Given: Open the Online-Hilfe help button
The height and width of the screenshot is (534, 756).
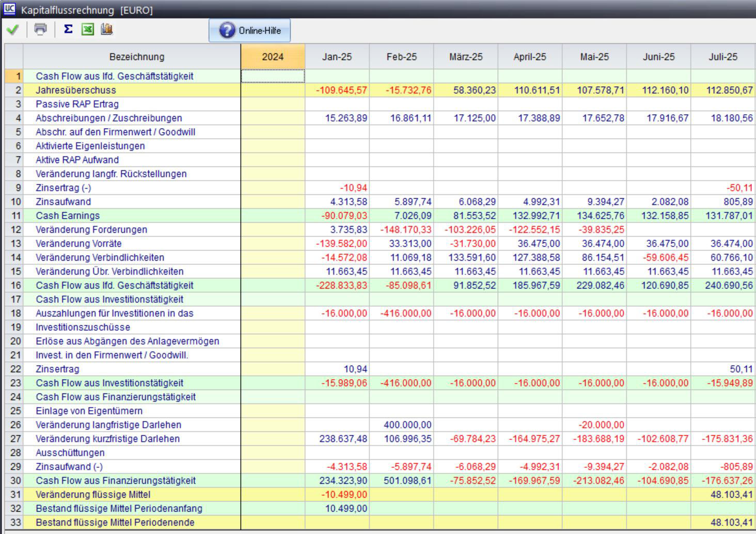Looking at the screenshot, I should coord(249,30).
